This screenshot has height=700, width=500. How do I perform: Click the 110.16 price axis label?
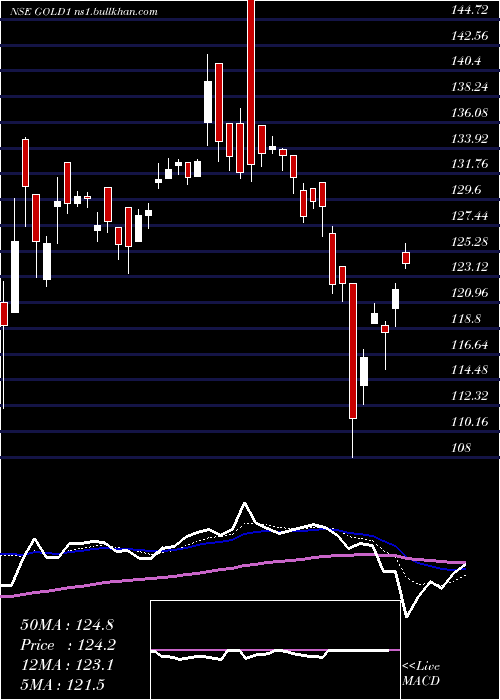[471, 422]
